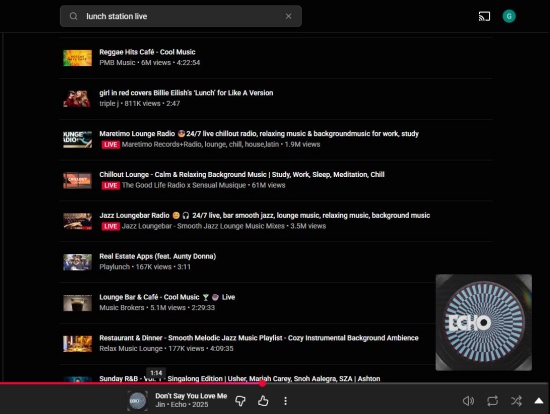This screenshot has height=414, width=550.
Task: Click Restaurant & Dinner thumbnail
Action: click(x=78, y=344)
